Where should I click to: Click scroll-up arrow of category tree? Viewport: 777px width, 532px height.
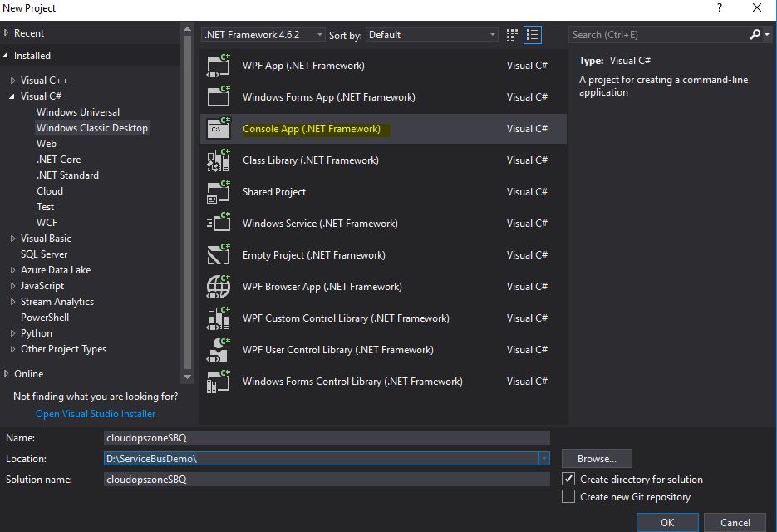point(187,29)
